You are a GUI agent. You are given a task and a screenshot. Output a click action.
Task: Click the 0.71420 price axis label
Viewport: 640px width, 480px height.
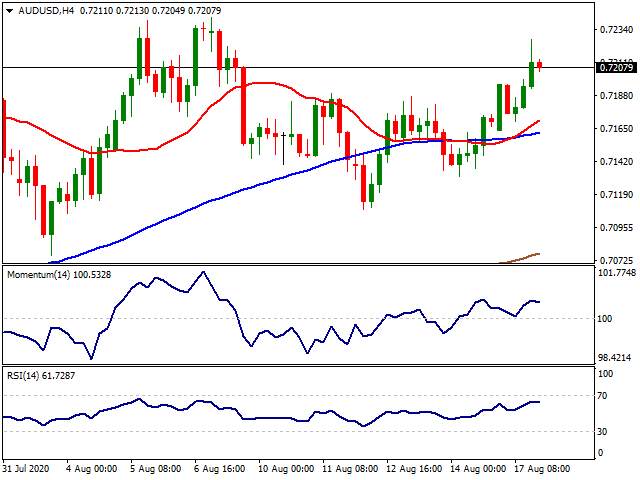click(617, 162)
